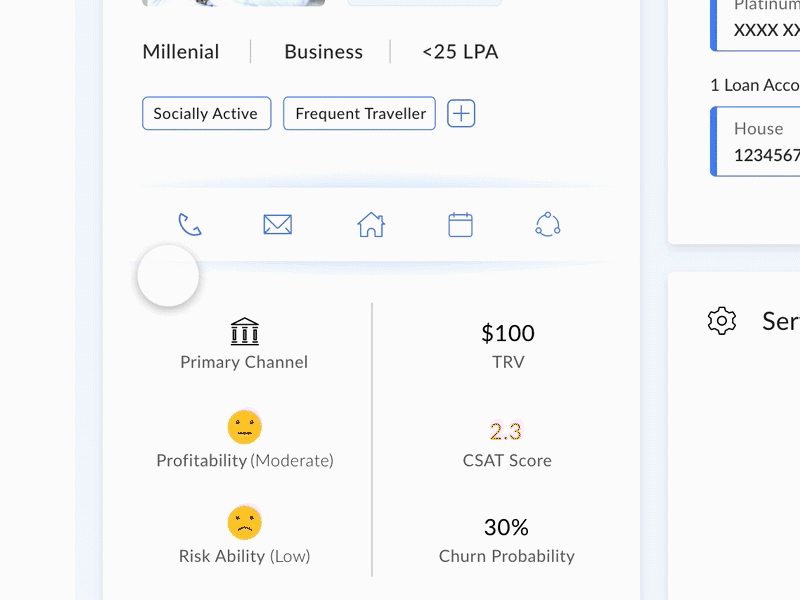Select the phone contact channel icon

point(190,224)
